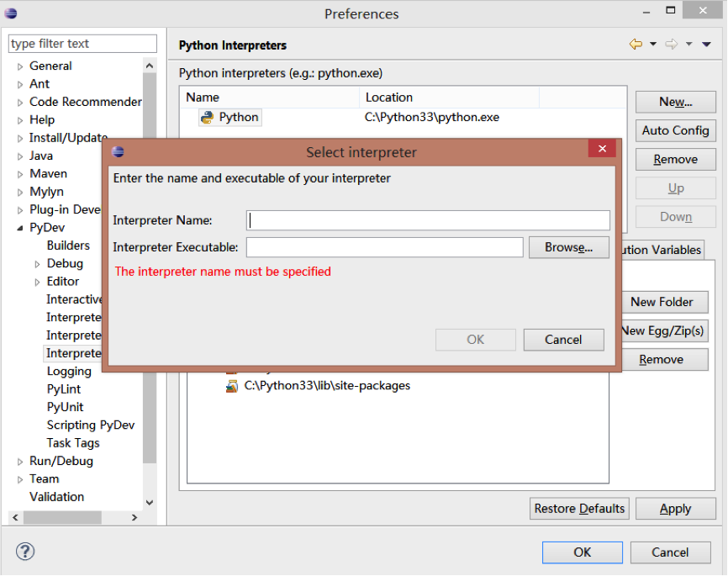Open the forward history dropdown arrow

click(x=689, y=44)
